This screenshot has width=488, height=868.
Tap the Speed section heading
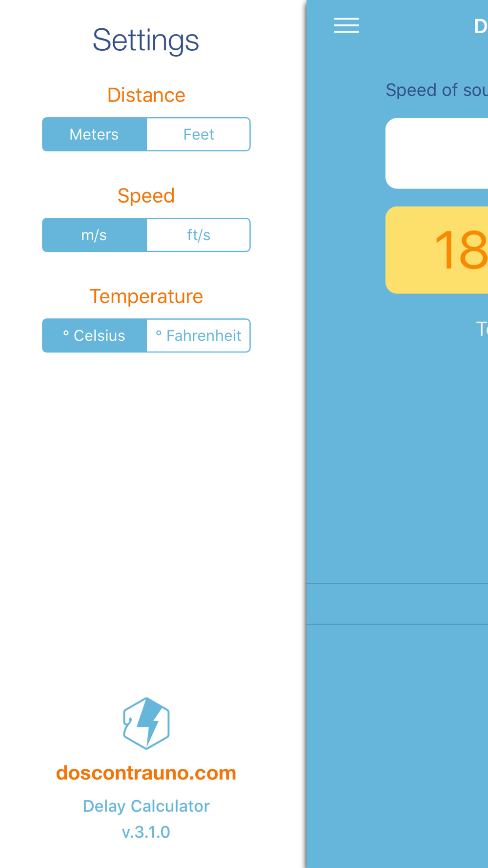[146, 196]
